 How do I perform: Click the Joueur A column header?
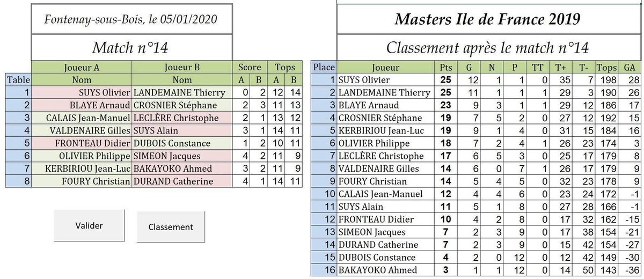[82, 68]
